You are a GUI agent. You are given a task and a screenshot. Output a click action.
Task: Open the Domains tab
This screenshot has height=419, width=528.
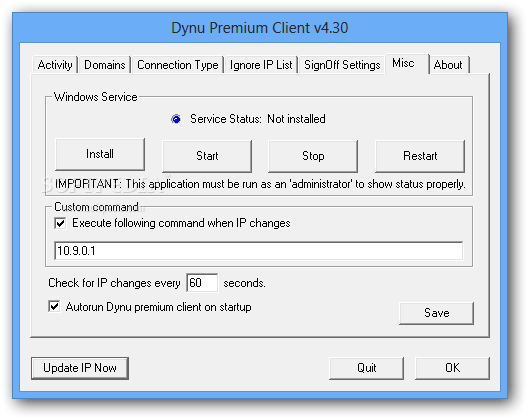coord(105,65)
